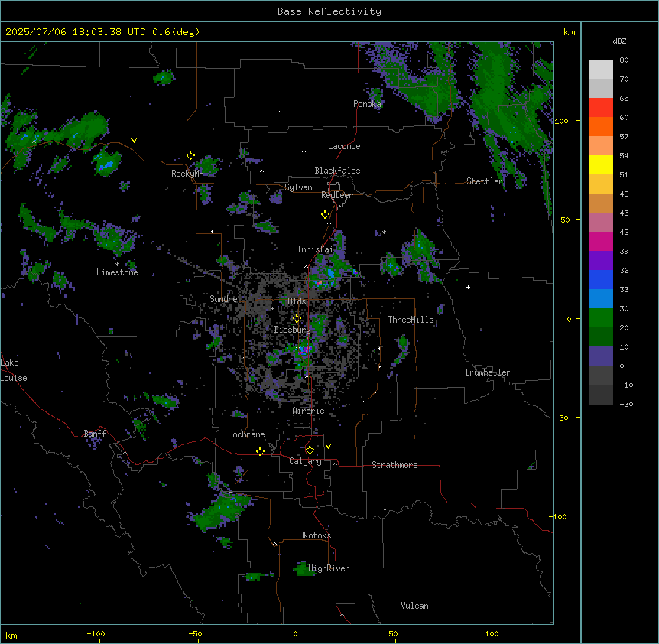Select the blue 33-36 dBZ legend swatch
Viewport: 659px width, 644px height.
click(x=601, y=279)
